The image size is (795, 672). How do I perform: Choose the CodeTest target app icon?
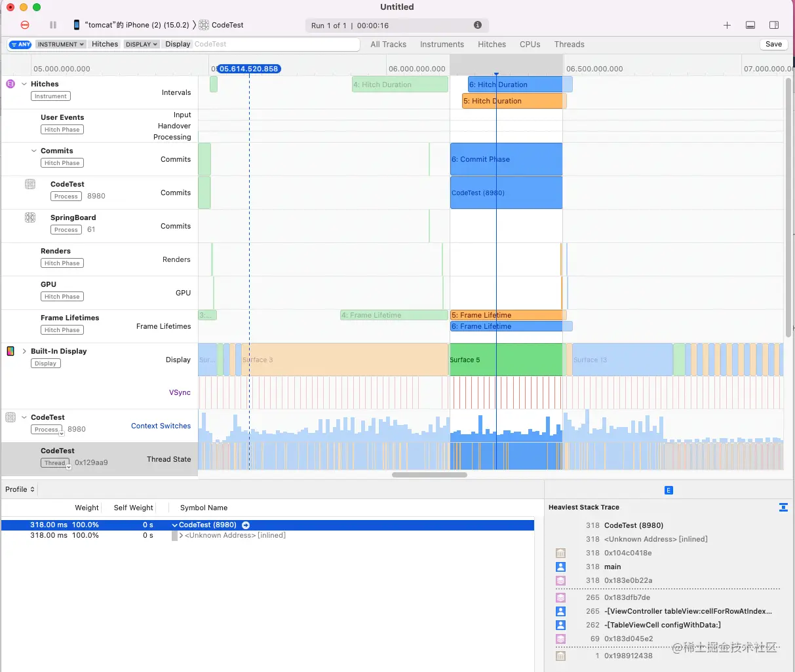click(204, 25)
